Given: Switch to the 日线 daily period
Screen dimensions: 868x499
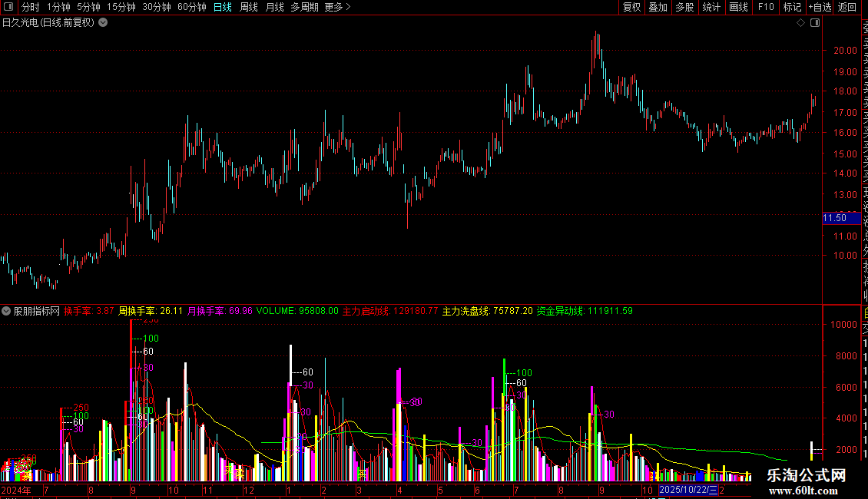Looking at the screenshot, I should pyautogui.click(x=223, y=7).
